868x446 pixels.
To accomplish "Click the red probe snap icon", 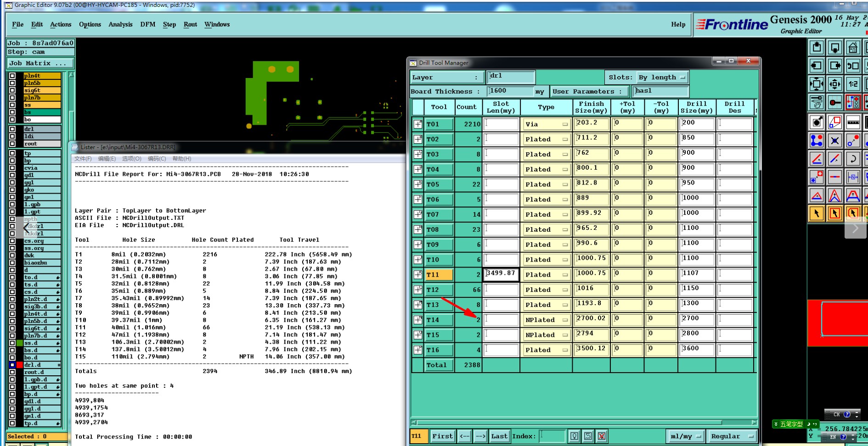I will tap(835, 102).
